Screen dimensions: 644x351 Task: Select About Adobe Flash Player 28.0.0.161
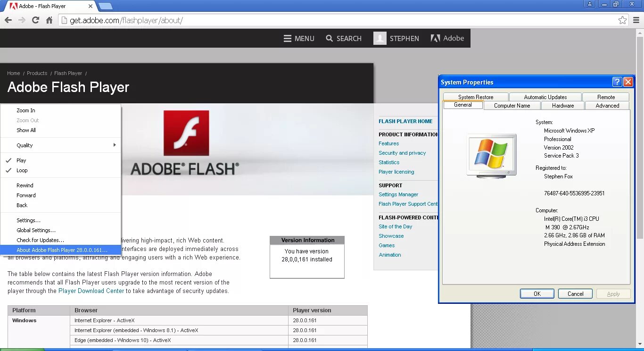[61, 250]
